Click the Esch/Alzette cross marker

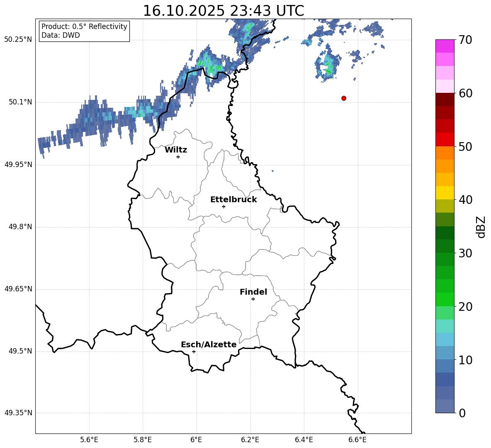194,351
